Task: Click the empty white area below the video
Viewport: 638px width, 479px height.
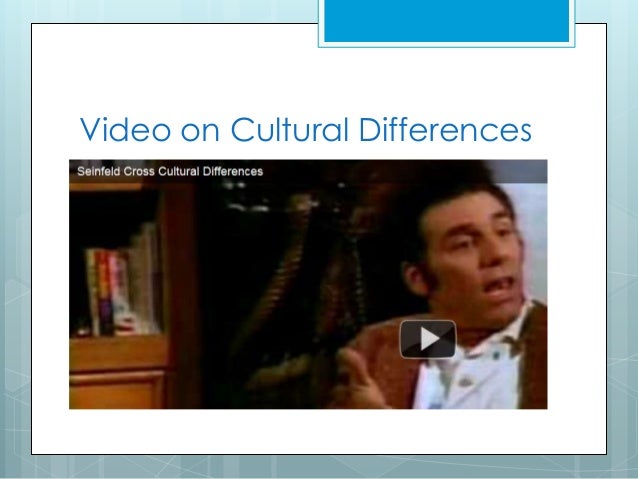Action: tap(308, 431)
